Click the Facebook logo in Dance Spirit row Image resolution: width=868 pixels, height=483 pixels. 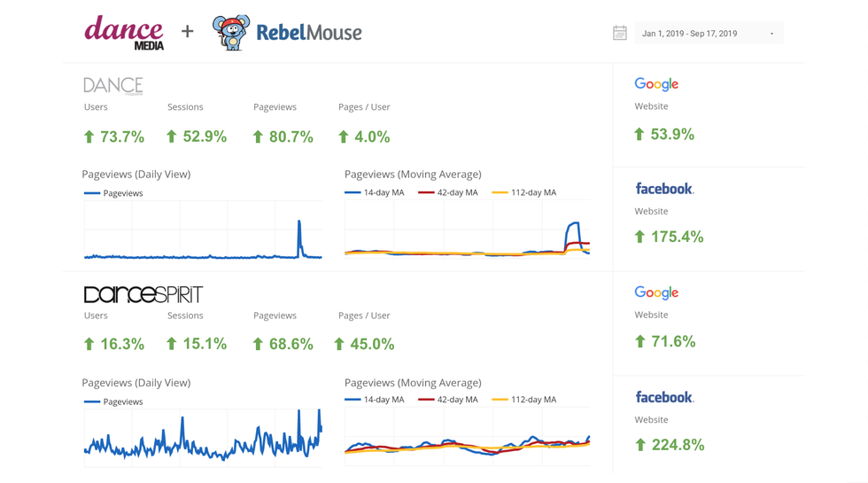pyautogui.click(x=664, y=397)
